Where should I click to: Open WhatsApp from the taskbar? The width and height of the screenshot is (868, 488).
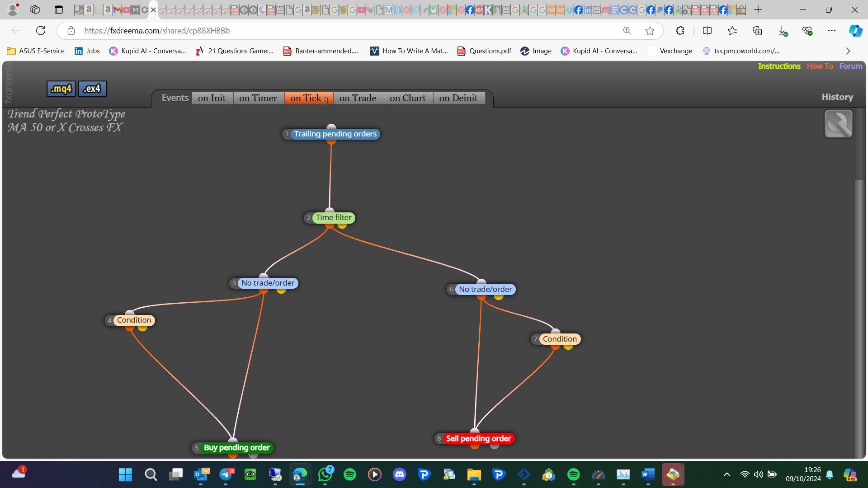coord(325,474)
